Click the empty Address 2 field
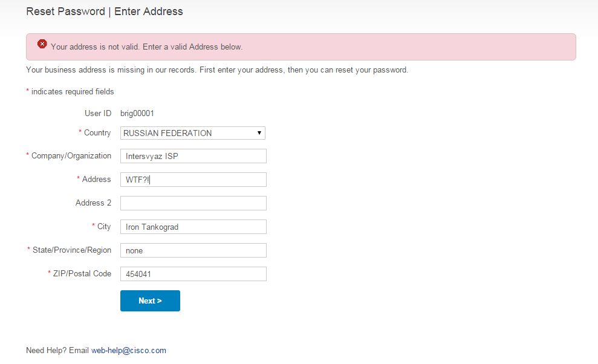This screenshot has width=598, height=364. [x=193, y=203]
